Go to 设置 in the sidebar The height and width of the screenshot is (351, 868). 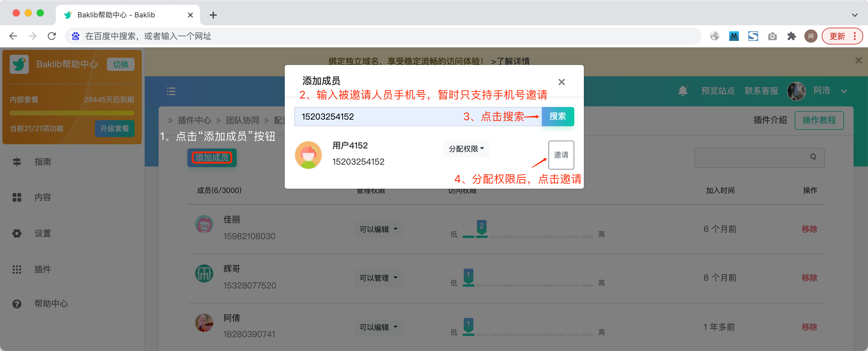pyautogui.click(x=42, y=233)
